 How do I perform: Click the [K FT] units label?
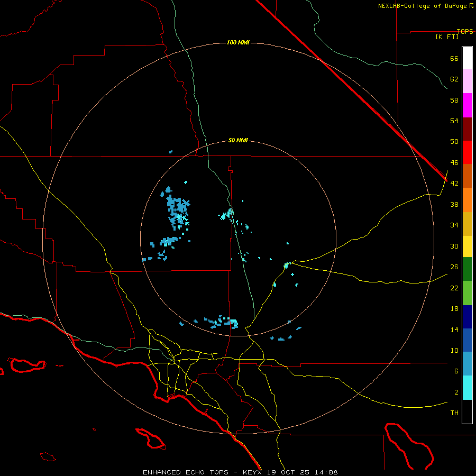[x=447, y=36]
